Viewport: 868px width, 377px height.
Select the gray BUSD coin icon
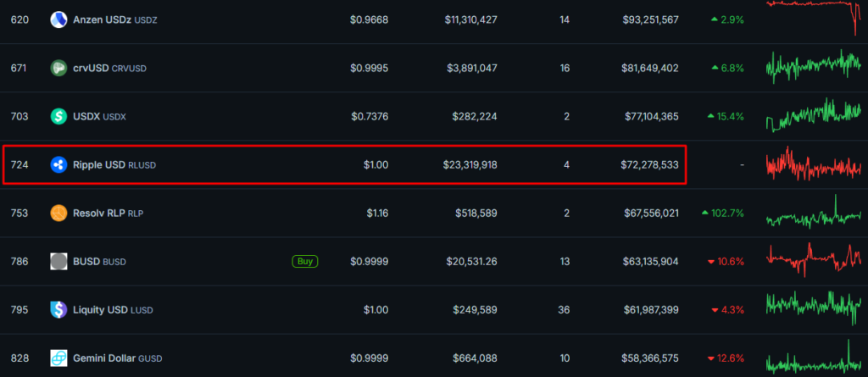[x=58, y=262]
